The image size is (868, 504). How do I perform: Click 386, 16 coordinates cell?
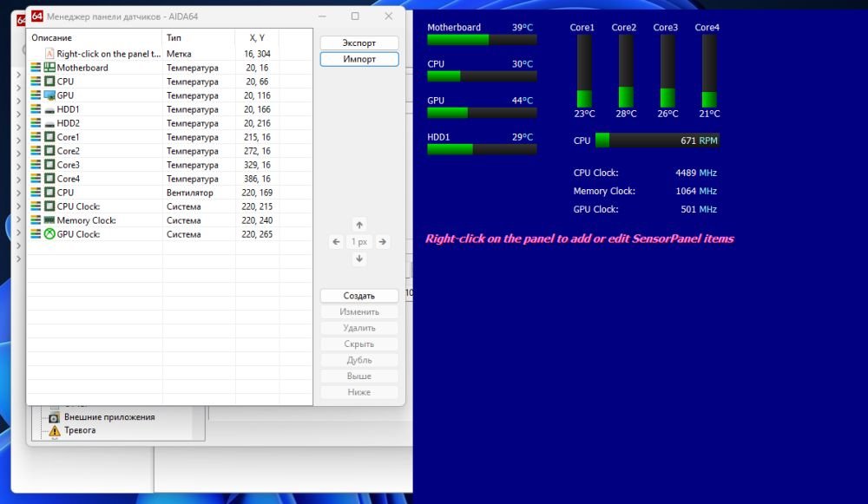(257, 179)
